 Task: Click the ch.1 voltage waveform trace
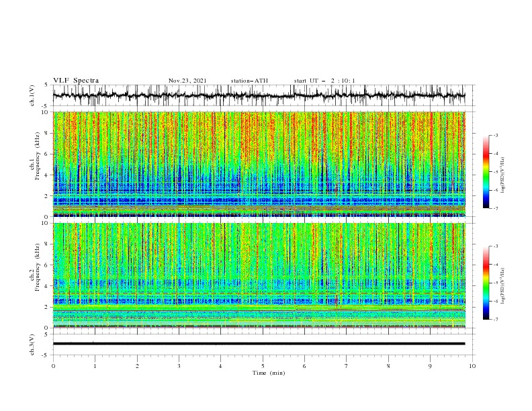pyautogui.click(x=259, y=95)
